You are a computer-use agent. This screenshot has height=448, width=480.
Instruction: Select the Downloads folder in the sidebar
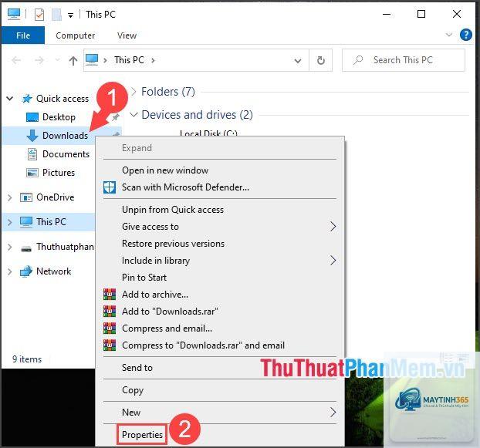tap(65, 136)
